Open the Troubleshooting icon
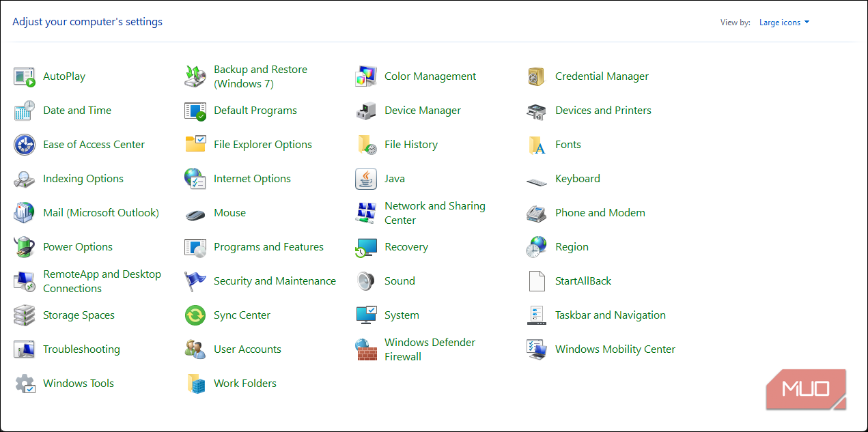The width and height of the screenshot is (868, 432). [25, 349]
